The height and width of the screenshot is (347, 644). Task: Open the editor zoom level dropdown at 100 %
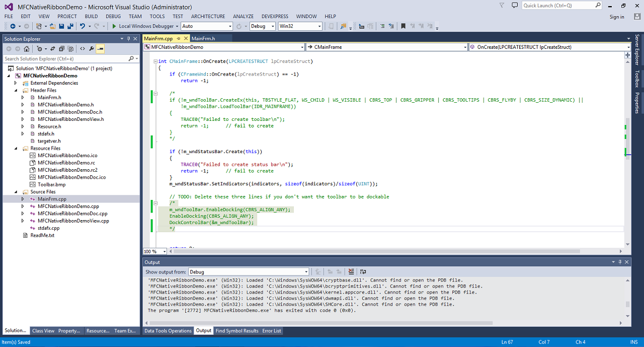[x=155, y=251]
